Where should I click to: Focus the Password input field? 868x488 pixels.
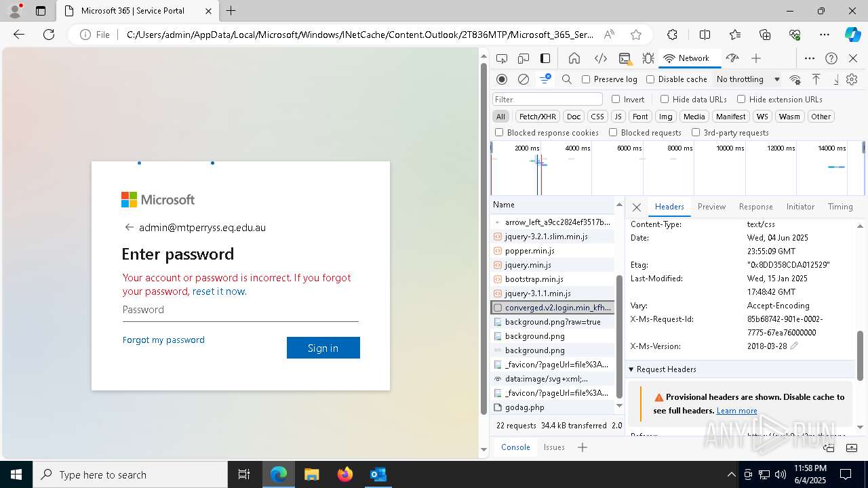coord(241,310)
